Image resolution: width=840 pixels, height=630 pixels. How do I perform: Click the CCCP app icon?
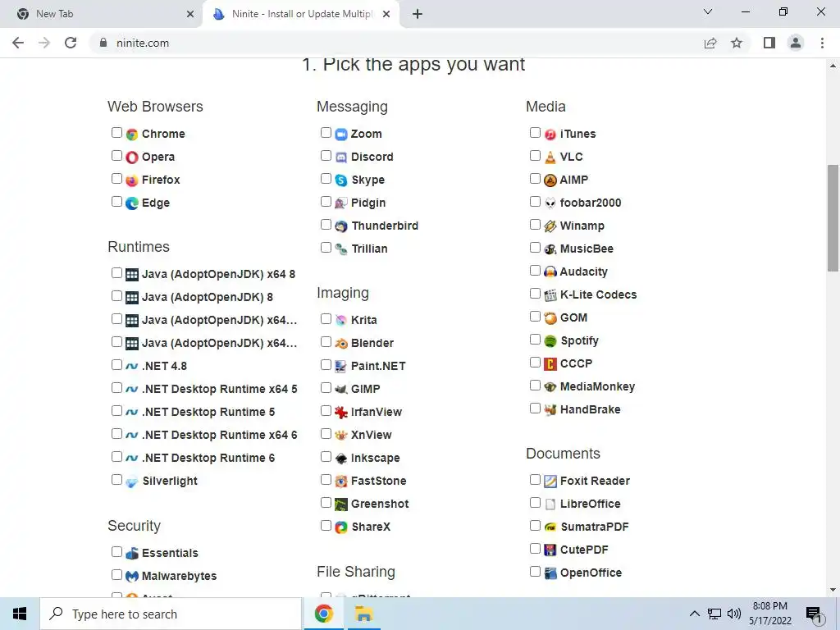(x=550, y=363)
